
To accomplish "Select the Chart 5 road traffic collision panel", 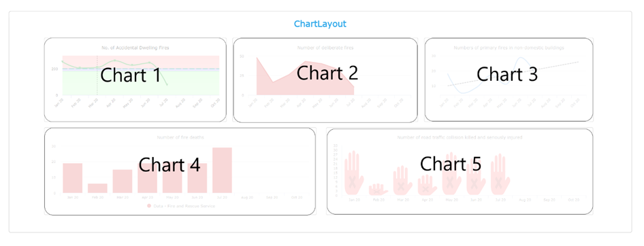I will (460, 171).
